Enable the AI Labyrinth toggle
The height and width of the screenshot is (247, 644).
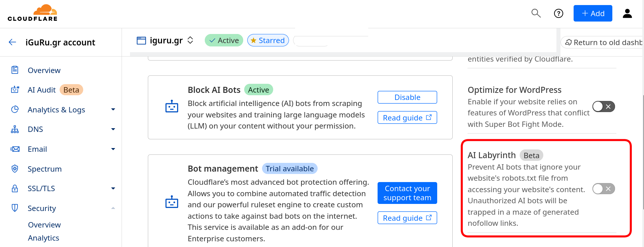tap(604, 189)
